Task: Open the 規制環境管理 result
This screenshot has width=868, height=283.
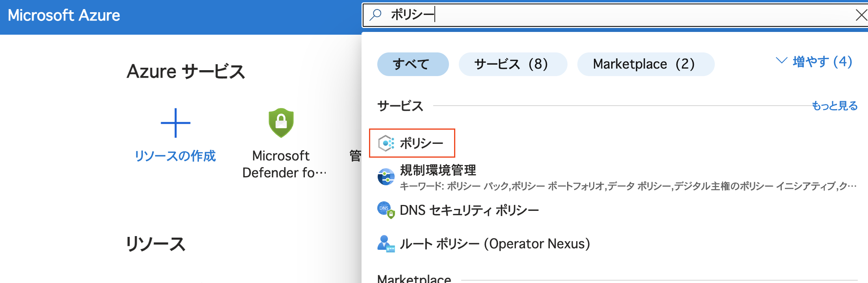Action: (x=438, y=170)
